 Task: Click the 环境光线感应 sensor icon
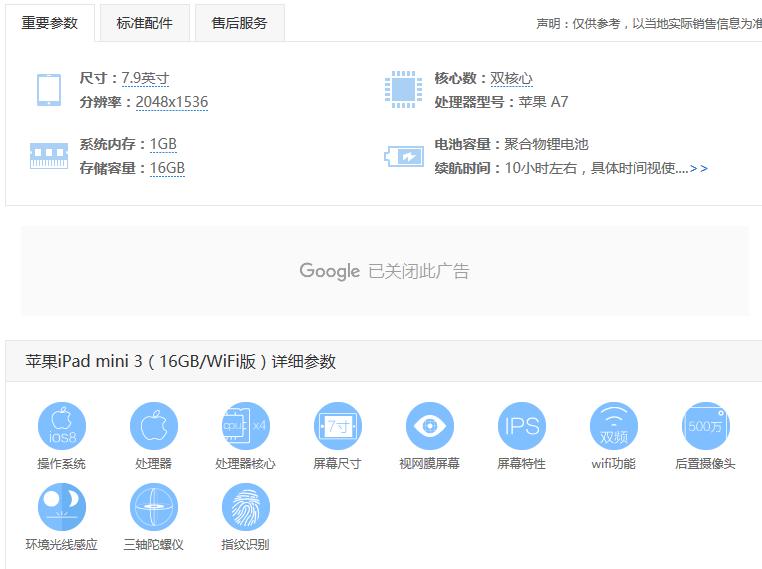62,507
